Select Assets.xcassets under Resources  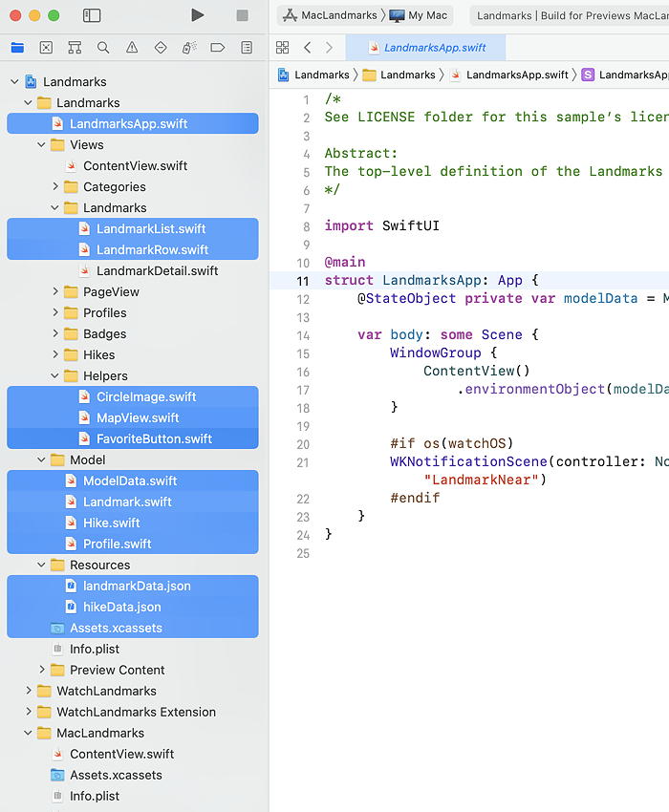pos(133,628)
